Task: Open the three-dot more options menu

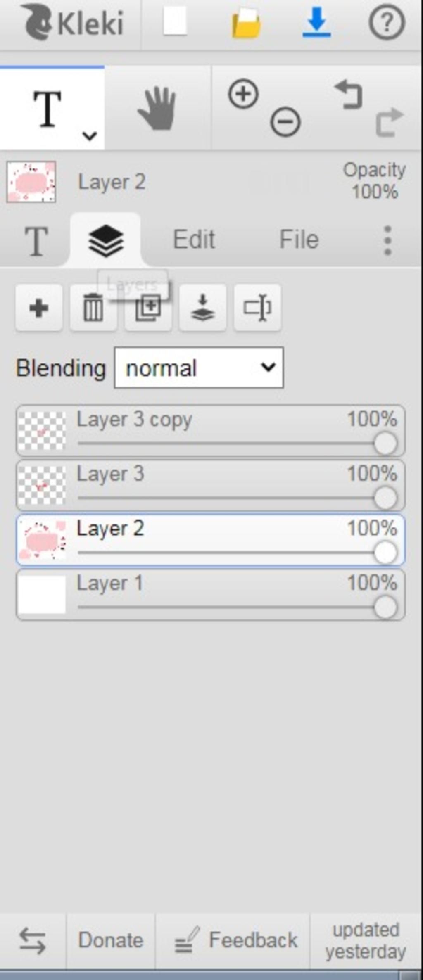Action: point(387,240)
